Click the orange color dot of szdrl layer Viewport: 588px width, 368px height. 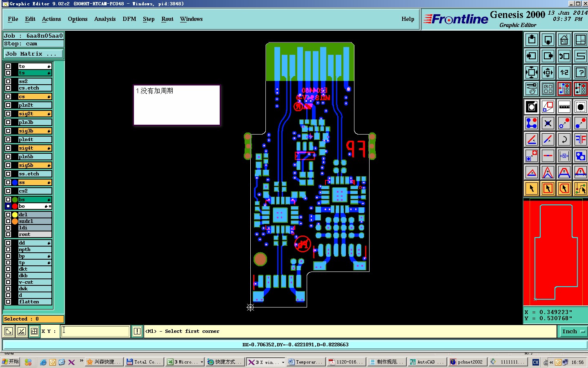15,221
